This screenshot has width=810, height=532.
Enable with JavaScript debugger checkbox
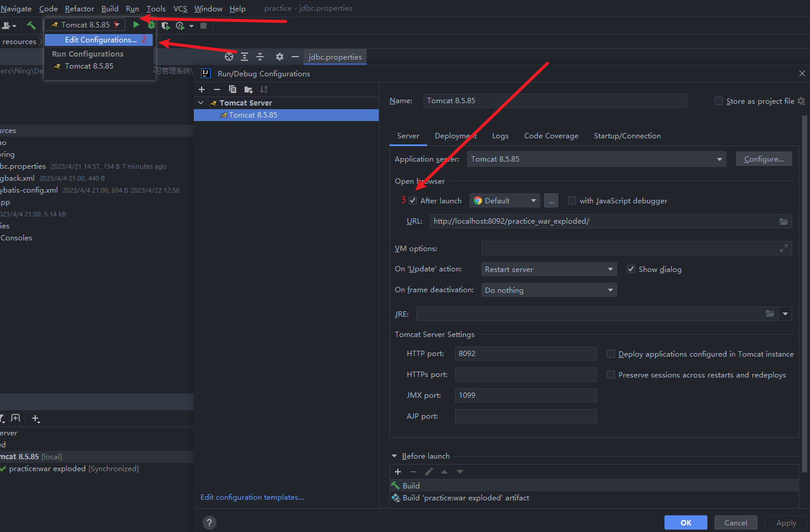[572, 201]
